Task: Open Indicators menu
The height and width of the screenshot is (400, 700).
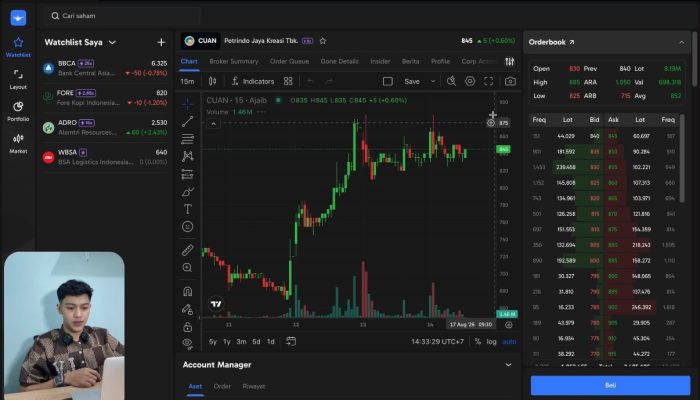Action: click(253, 81)
